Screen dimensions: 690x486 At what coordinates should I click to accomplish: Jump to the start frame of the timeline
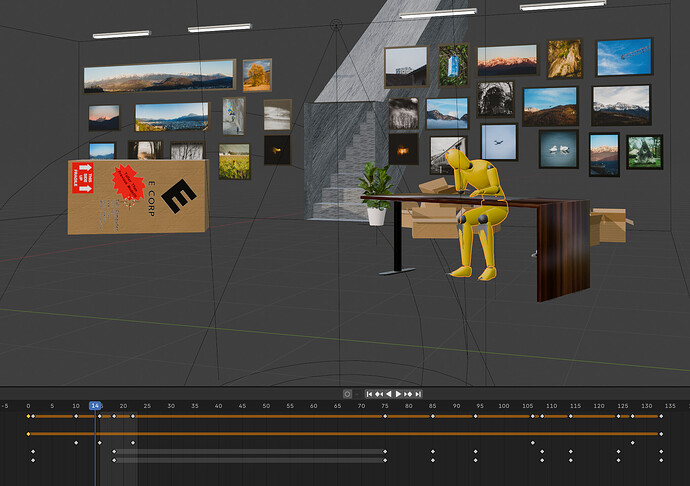369,394
